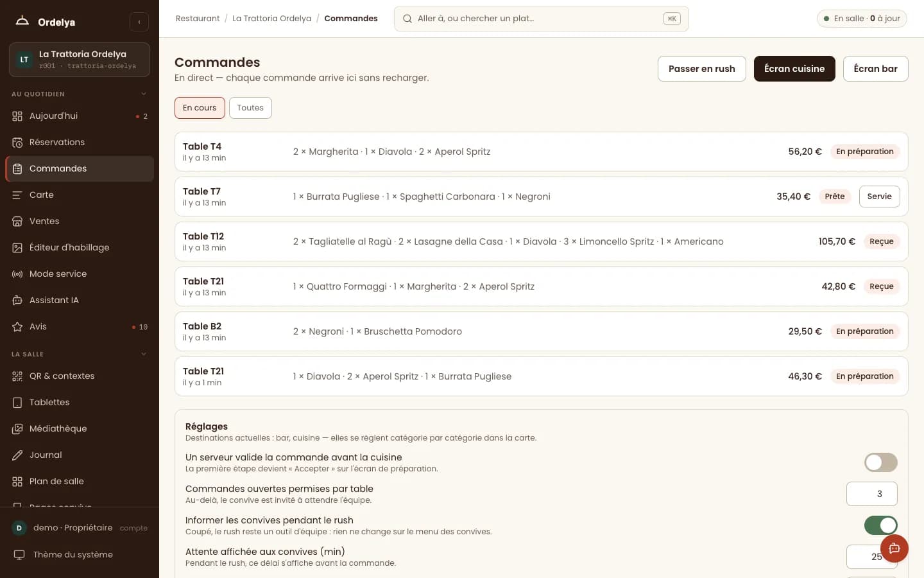The width and height of the screenshot is (924, 578).
Task: Open the demo Propriétaire account entry
Action: 80,528
